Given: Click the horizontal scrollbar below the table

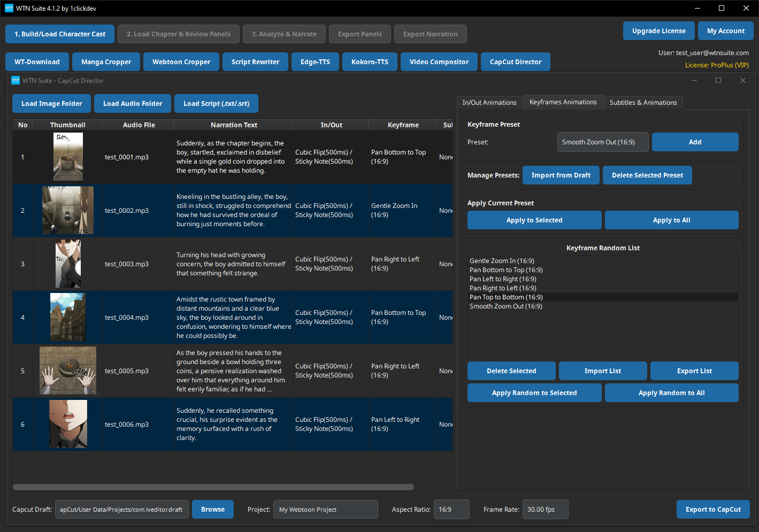Looking at the screenshot, I should 213,487.
